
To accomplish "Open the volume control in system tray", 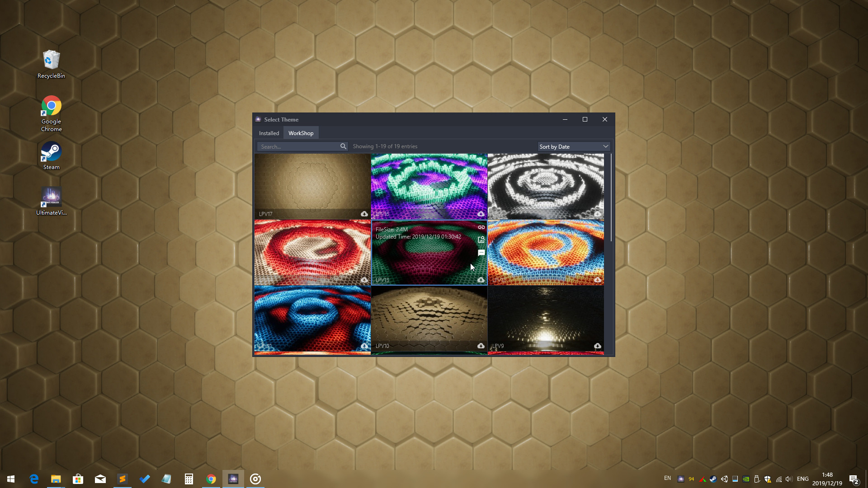I will pos(789,479).
